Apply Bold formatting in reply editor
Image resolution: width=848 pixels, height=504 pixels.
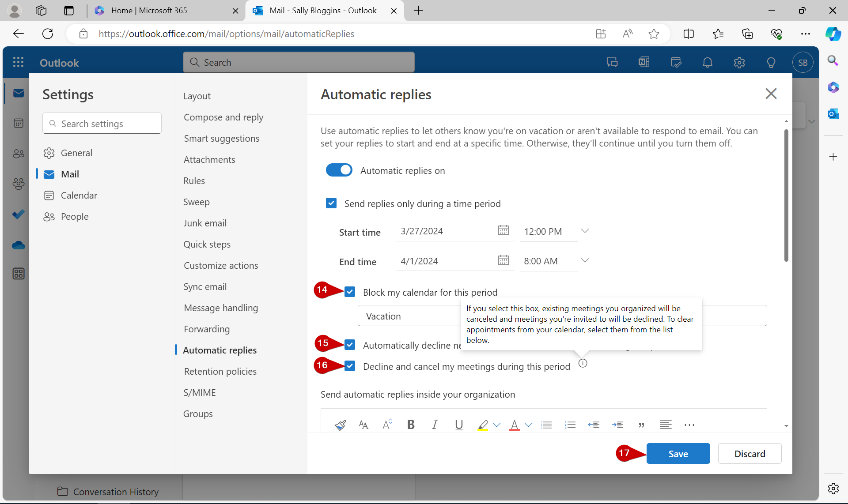[x=411, y=425]
